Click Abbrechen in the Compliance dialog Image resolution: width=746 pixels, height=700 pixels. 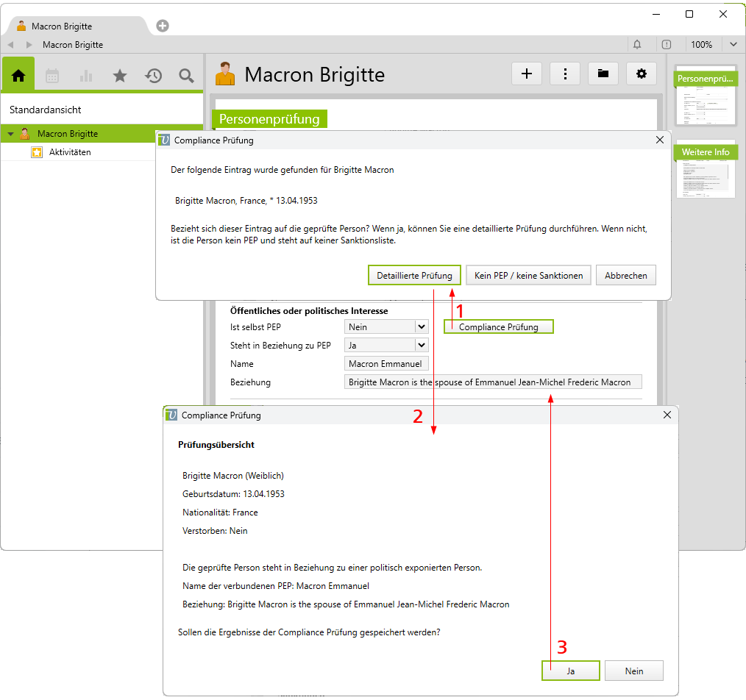(x=625, y=275)
